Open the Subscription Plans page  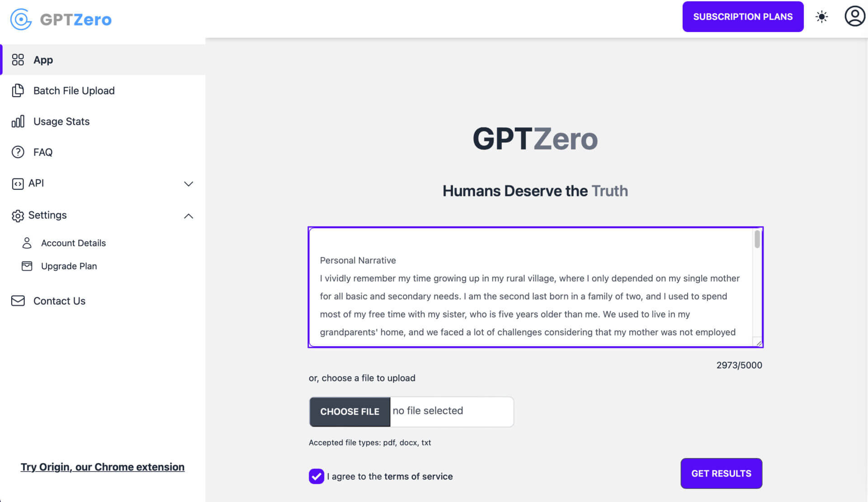pos(743,16)
